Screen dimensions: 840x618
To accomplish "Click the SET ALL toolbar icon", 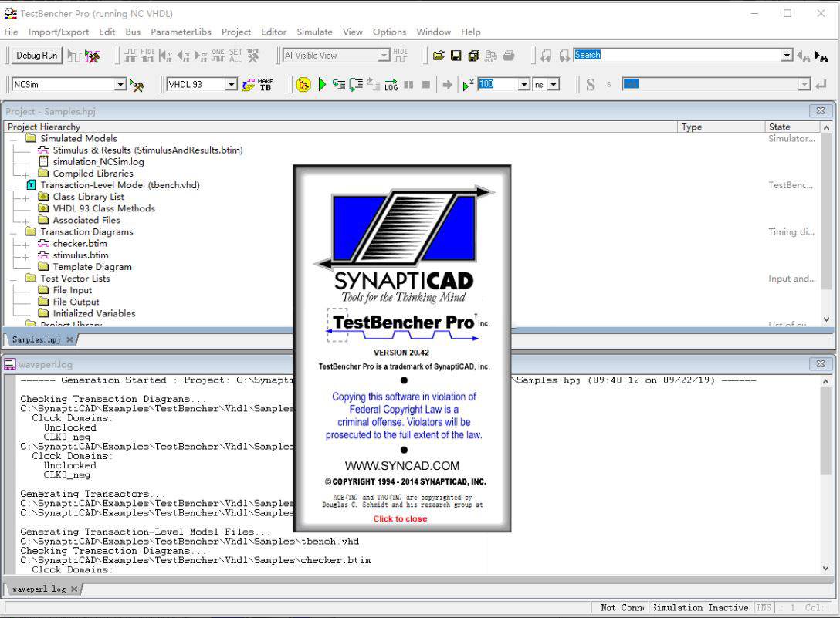I will pos(235,55).
